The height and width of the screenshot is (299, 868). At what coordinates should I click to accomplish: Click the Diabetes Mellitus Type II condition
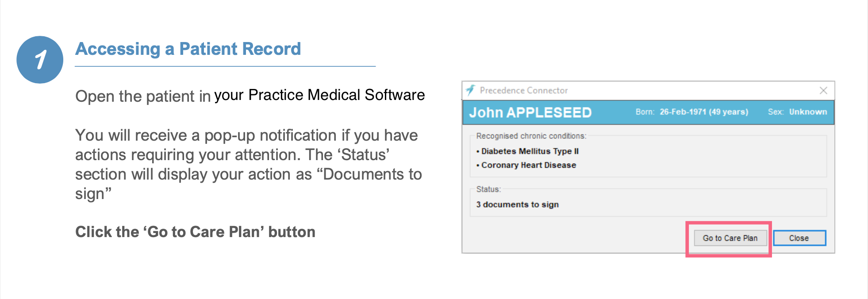[527, 151]
